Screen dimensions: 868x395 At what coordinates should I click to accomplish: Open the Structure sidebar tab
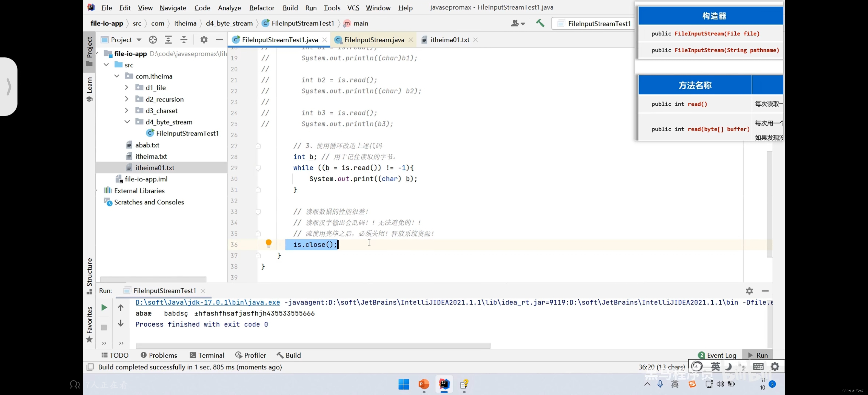pos(89,276)
